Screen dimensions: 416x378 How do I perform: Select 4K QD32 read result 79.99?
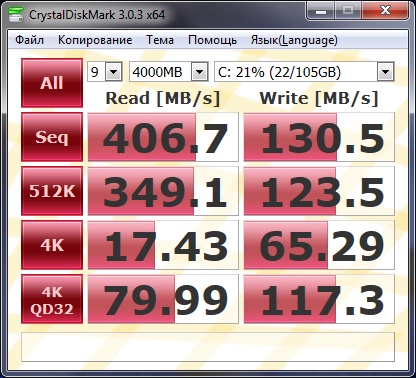pos(163,299)
